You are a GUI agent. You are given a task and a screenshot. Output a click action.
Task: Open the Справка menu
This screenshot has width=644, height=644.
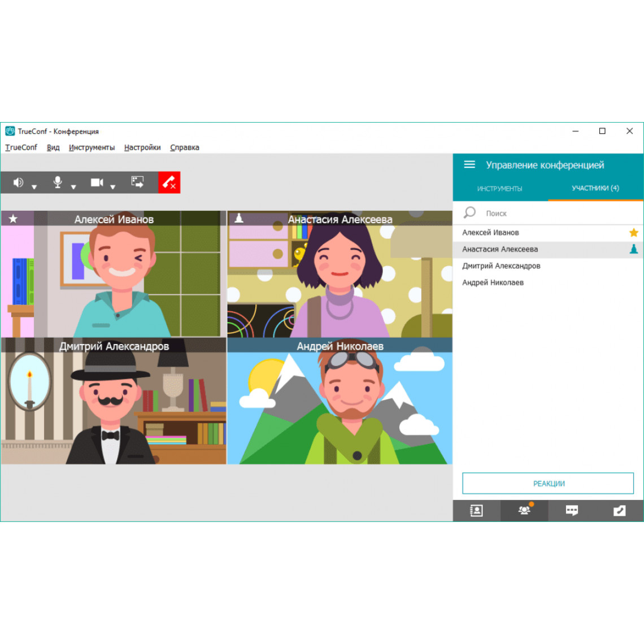point(184,147)
